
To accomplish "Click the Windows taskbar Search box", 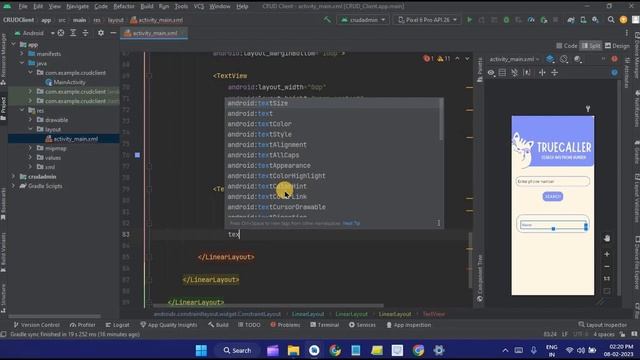I will tap(237, 350).
